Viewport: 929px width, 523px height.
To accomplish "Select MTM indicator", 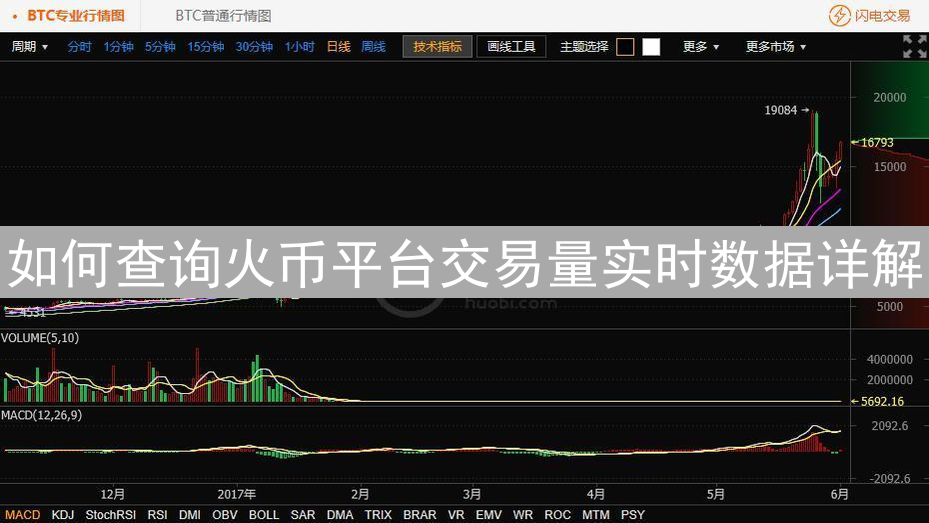I will (595, 515).
